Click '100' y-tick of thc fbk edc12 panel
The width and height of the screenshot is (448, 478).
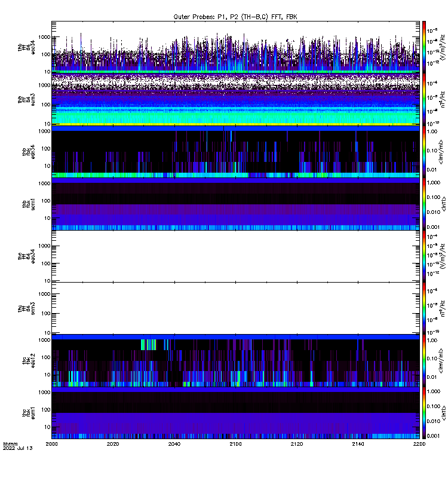coord(46,357)
